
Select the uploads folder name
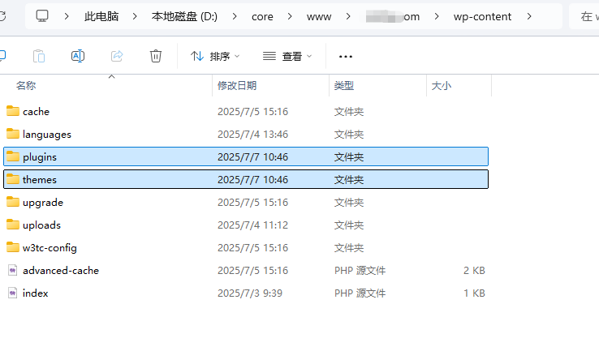pos(41,225)
